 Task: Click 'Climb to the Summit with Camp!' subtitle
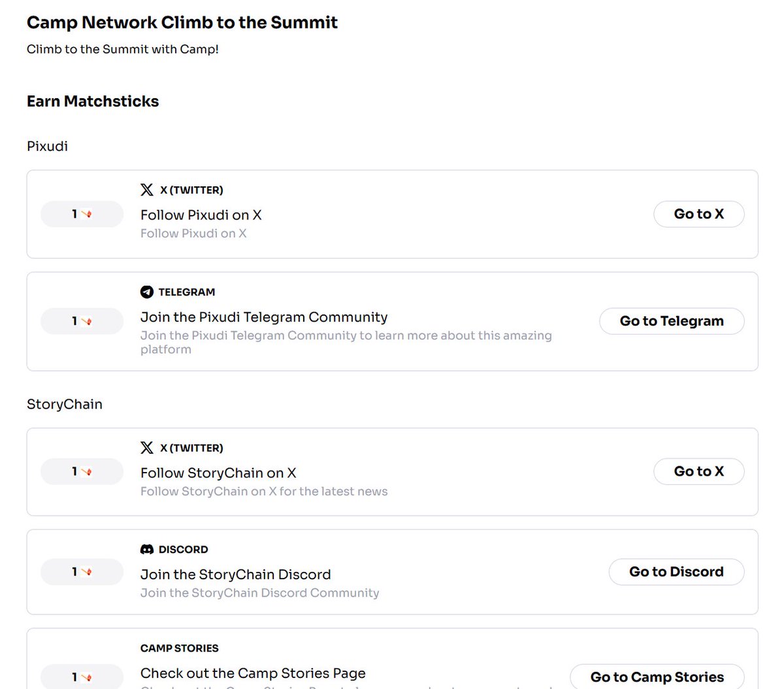click(x=123, y=49)
